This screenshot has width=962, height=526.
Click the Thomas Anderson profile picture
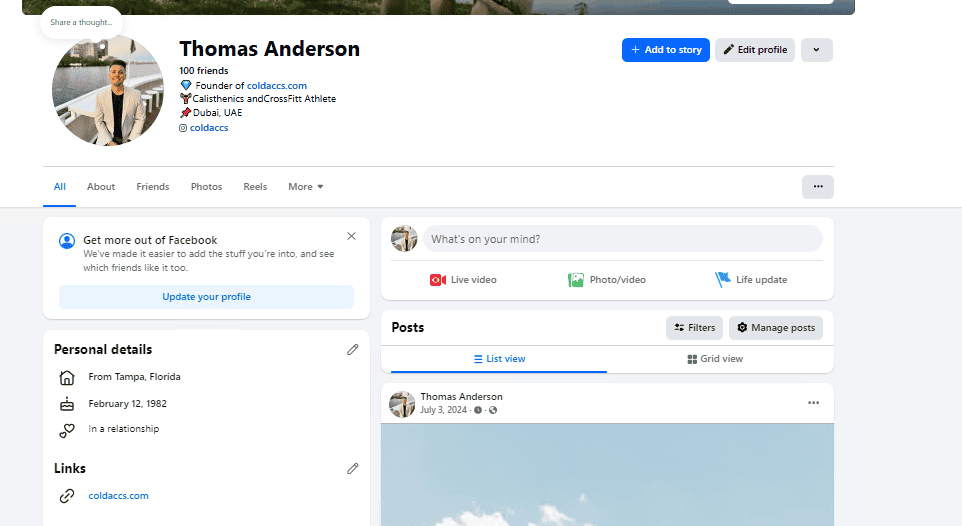point(108,91)
